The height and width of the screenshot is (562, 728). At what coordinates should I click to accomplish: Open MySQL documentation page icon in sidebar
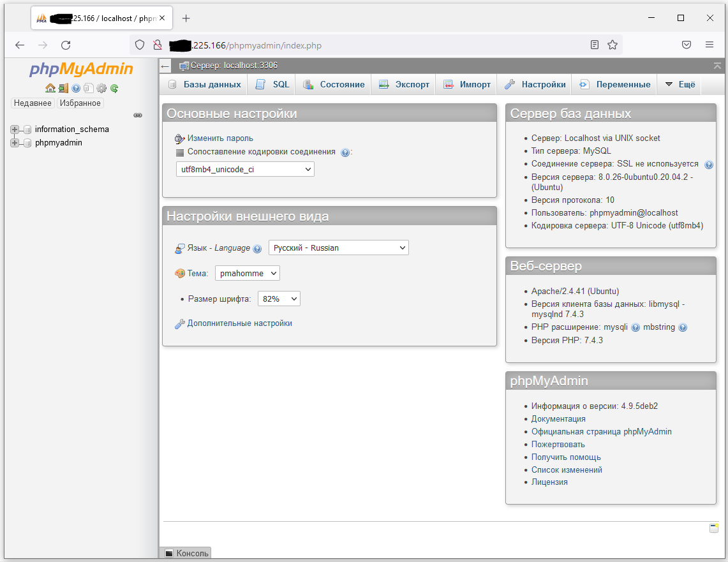(88, 88)
